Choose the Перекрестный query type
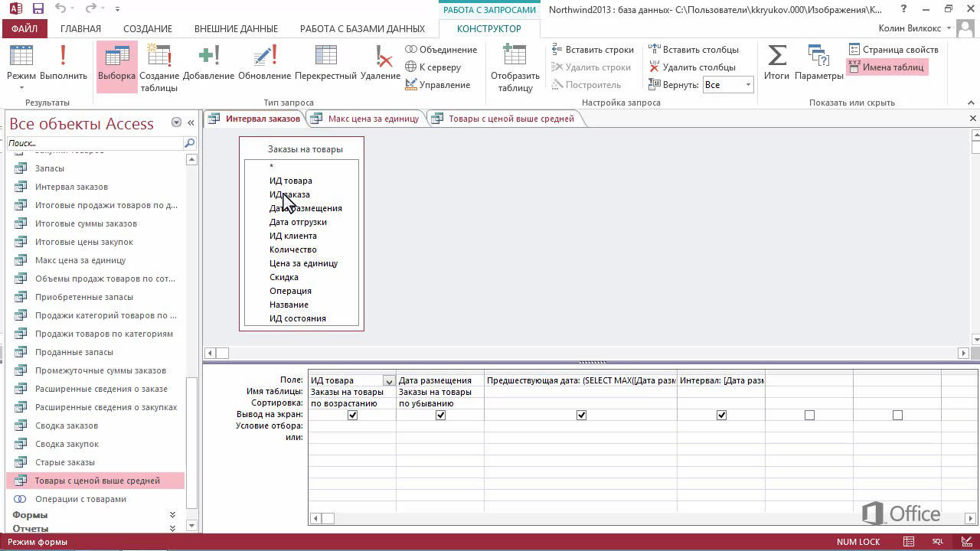The image size is (980, 551). point(325,64)
